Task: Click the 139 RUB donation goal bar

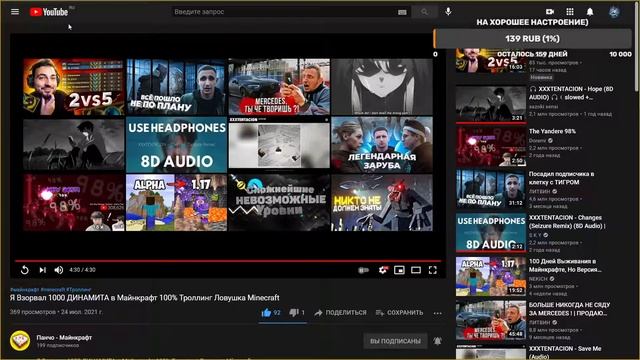Action: click(x=532, y=39)
